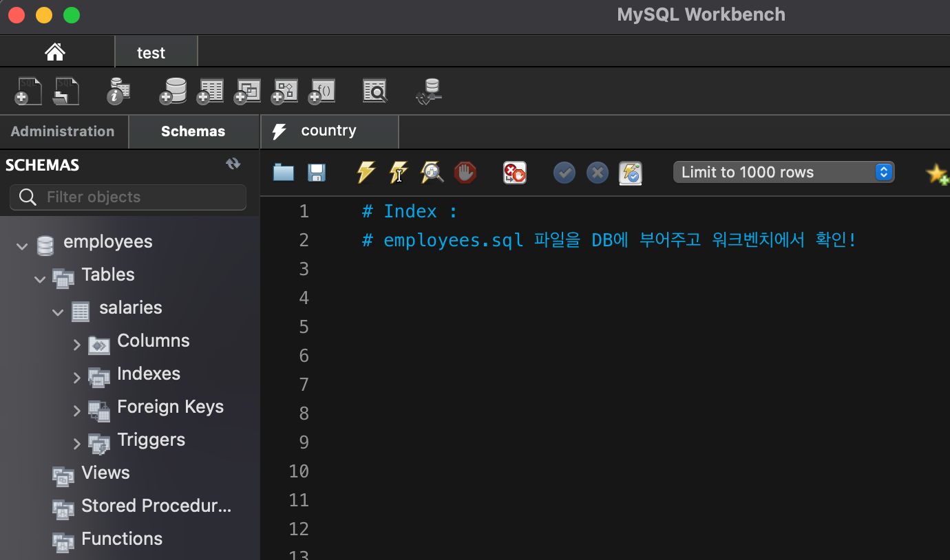Collapse the salaries table
Screen dimensions: 950x560
point(58,311)
